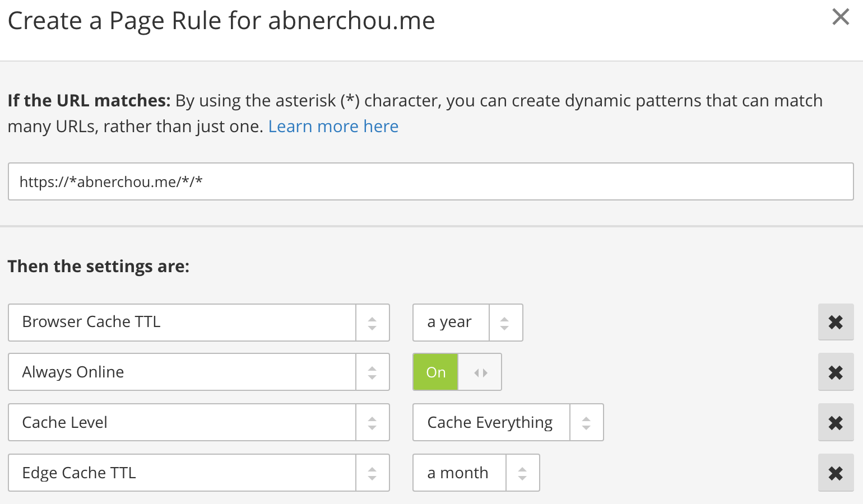The height and width of the screenshot is (504, 863).
Task: Change the 'a year' TTL value dropdown
Action: 468,323
